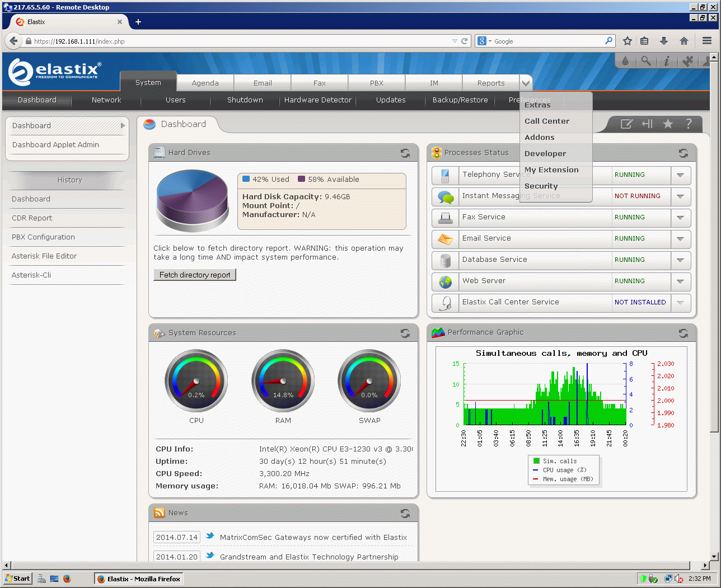Click the color theme droplet icon
Image resolution: width=721 pixels, height=588 pixels.
tap(625, 61)
